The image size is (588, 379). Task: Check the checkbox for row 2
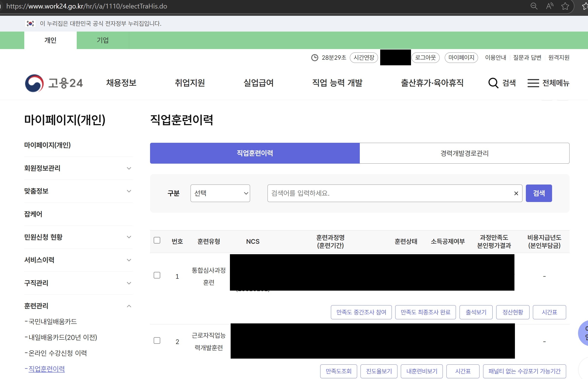157,341
